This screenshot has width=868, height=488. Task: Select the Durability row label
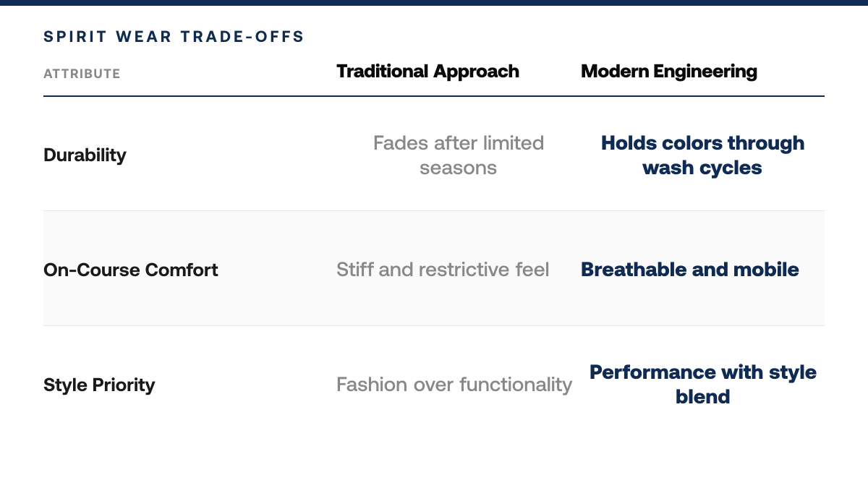pos(85,155)
